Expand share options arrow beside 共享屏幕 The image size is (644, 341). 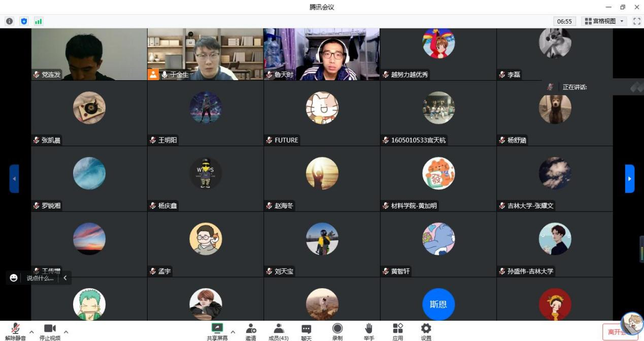(233, 332)
